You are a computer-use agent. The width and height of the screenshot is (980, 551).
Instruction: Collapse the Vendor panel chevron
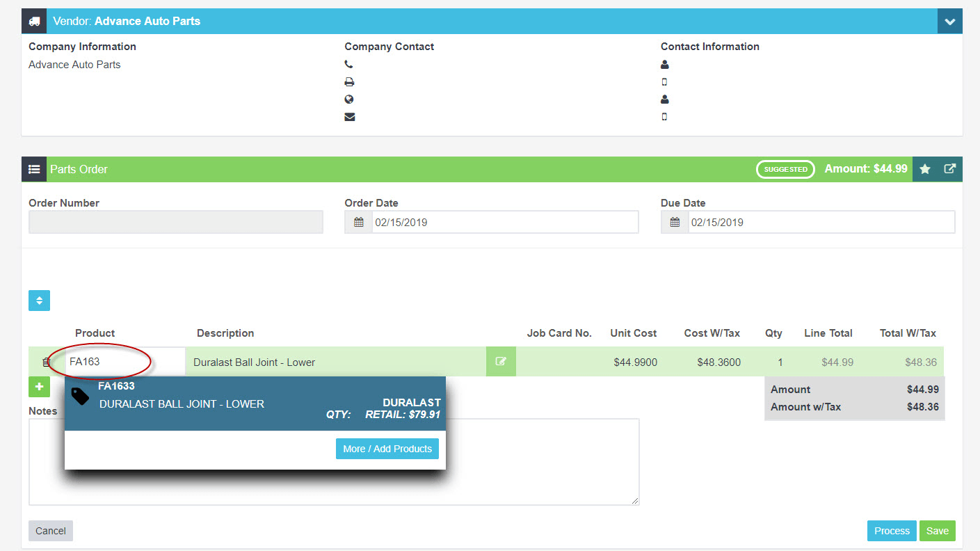[949, 22]
